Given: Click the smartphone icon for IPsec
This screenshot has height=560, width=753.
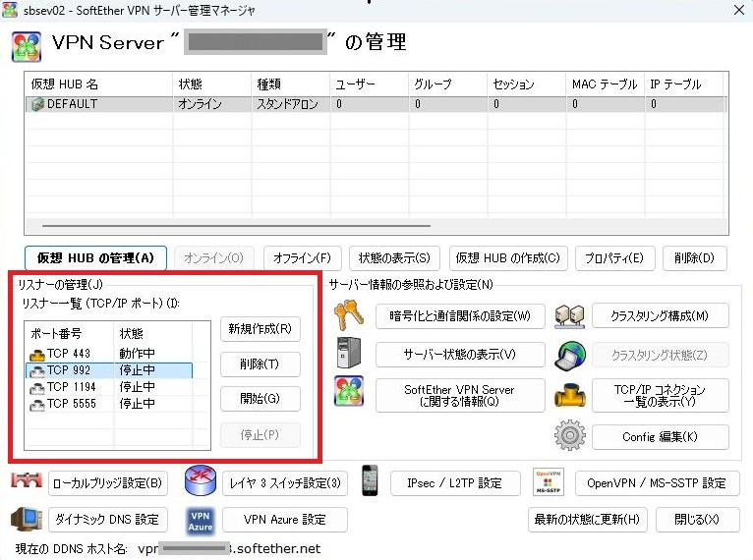Looking at the screenshot, I should pyautogui.click(x=370, y=480).
